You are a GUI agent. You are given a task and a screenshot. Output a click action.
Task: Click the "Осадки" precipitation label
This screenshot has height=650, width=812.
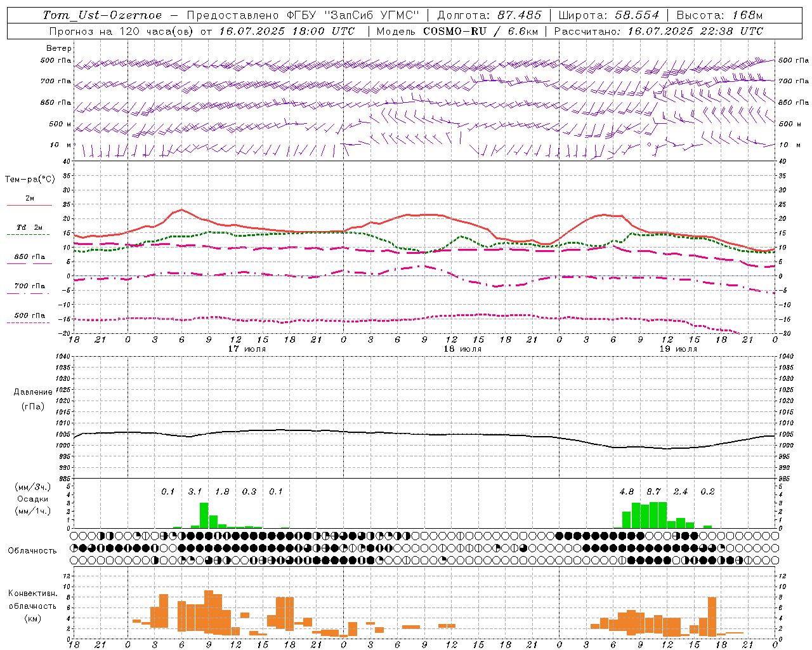(32, 499)
